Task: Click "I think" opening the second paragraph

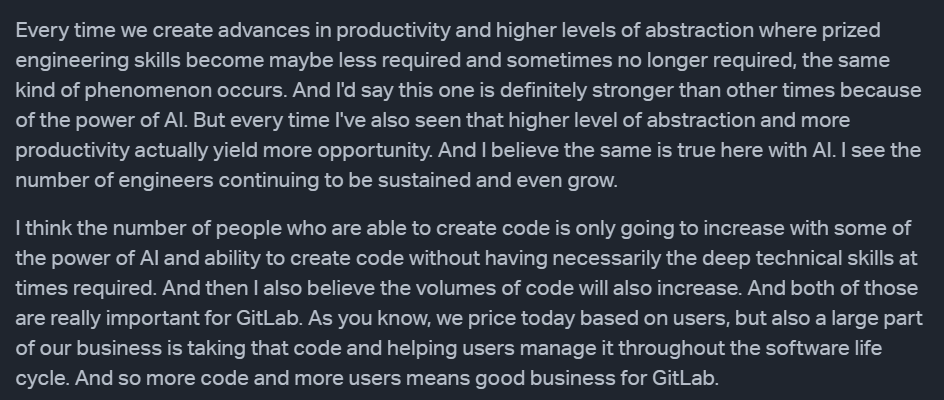Action: click(43, 228)
